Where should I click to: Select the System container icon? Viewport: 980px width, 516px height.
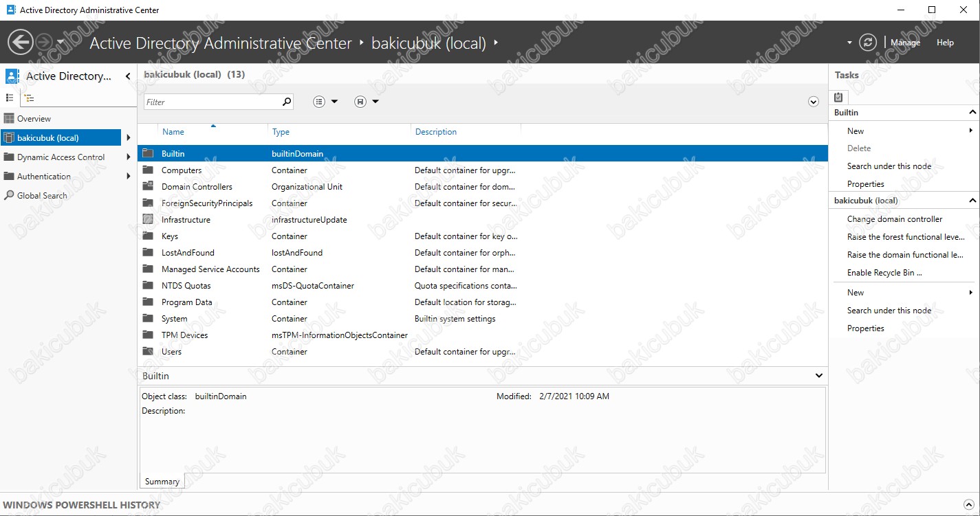point(148,318)
